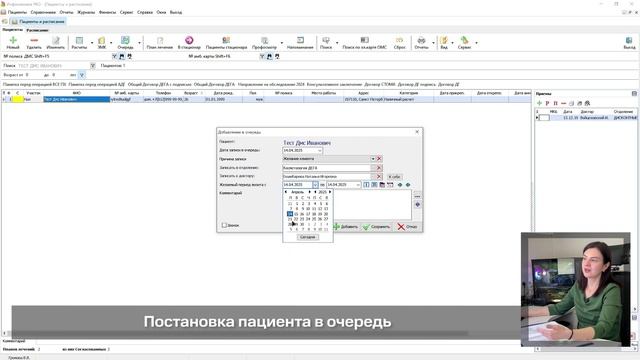
Task: Click green plus icon in Приемы panel
Action: click(x=539, y=103)
